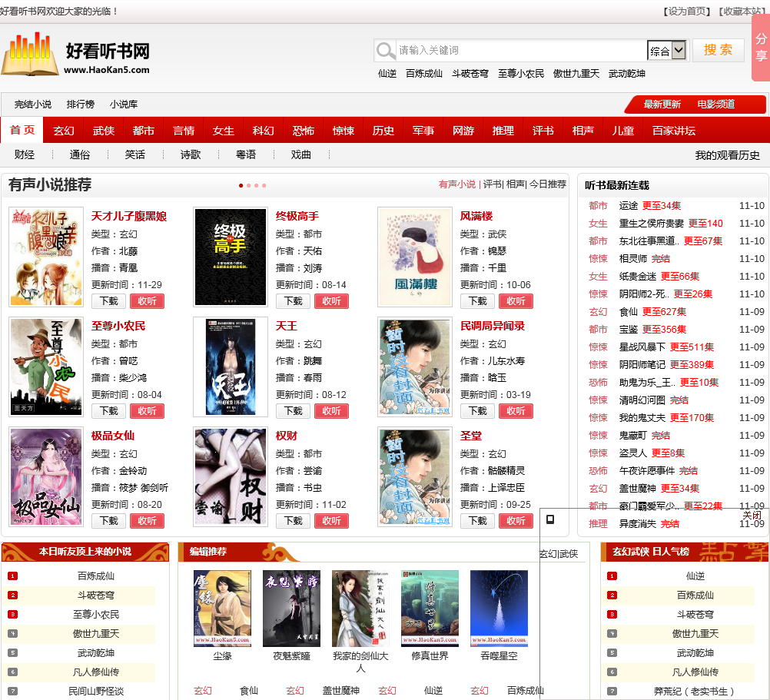770x700 pixels.
Task: Go to 电影频道 in red banner
Action: 716,104
